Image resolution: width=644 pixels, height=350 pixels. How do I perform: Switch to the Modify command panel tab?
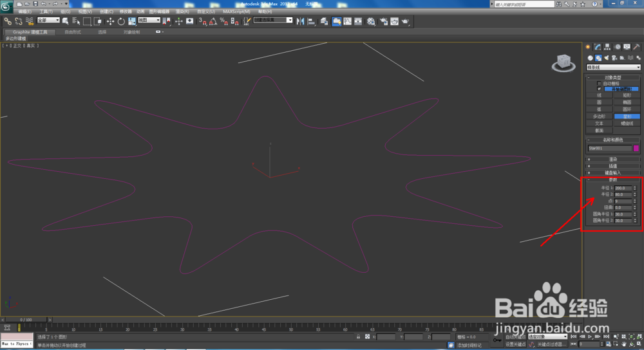[x=598, y=47]
